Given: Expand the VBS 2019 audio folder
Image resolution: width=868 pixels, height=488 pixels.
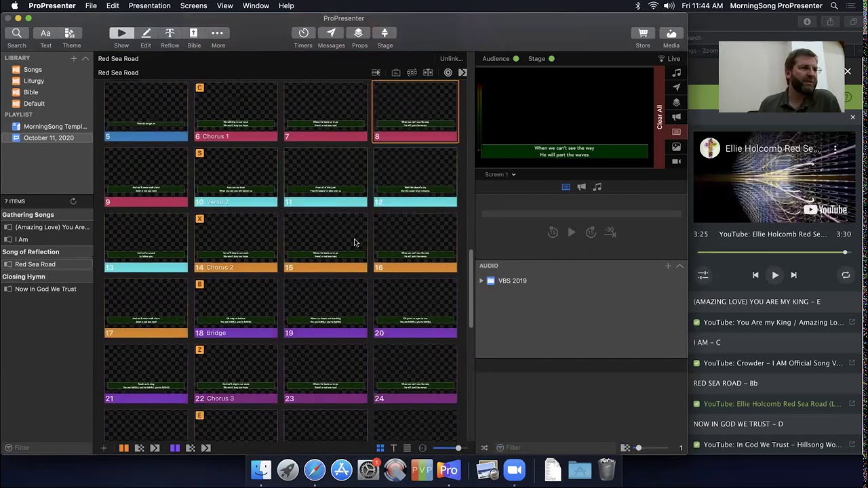Looking at the screenshot, I should 481,281.
